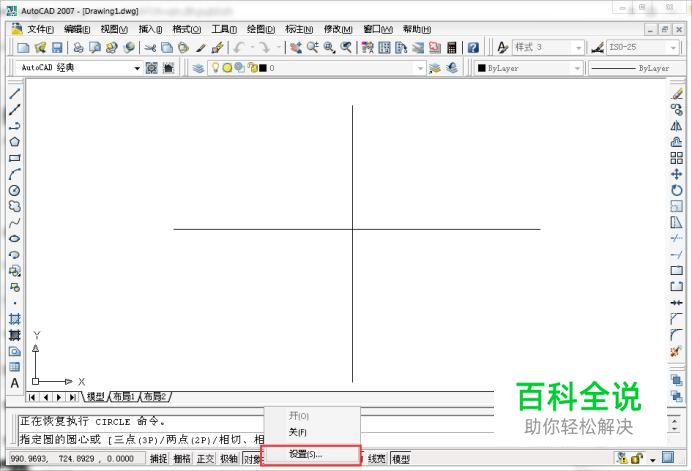Select the Revision Cloud tool

15,206
